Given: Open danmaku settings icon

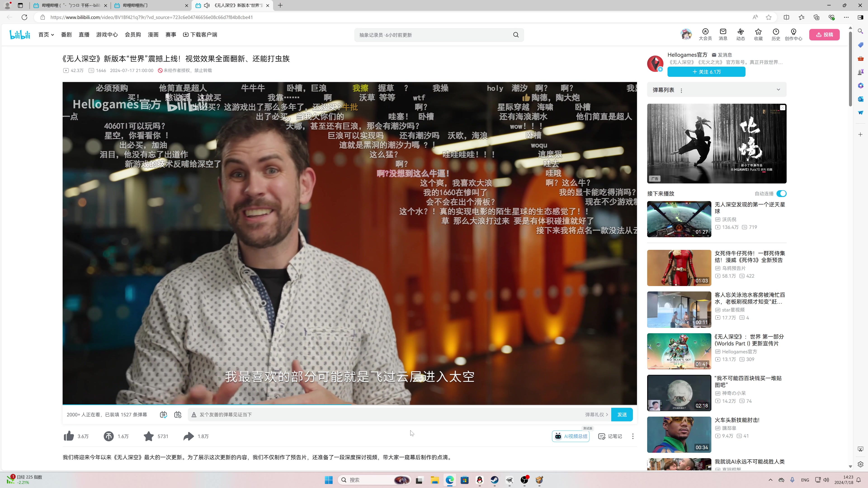Looking at the screenshot, I should [x=178, y=415].
